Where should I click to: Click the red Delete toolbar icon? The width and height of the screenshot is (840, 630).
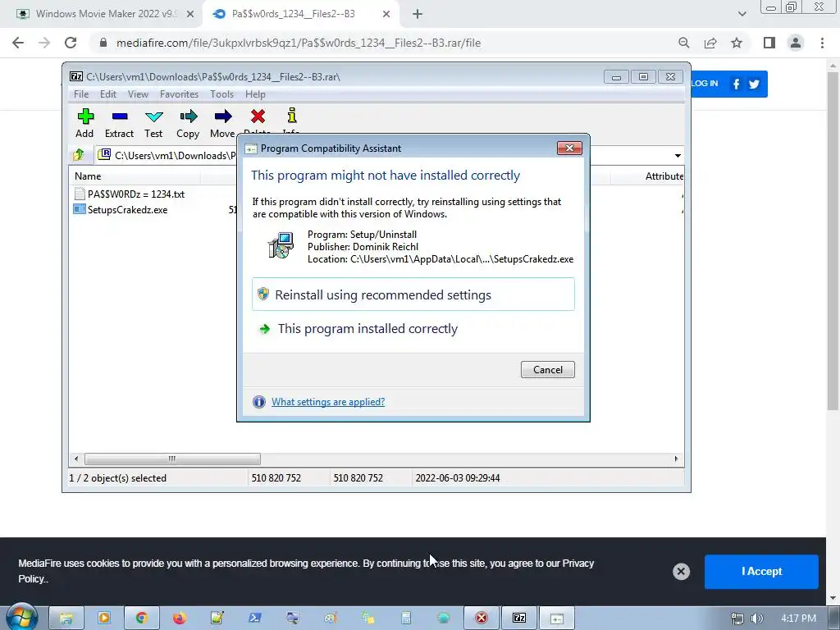click(258, 116)
